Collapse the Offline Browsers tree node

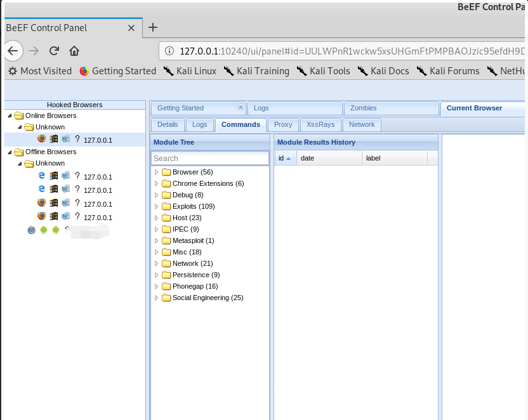[x=10, y=152]
